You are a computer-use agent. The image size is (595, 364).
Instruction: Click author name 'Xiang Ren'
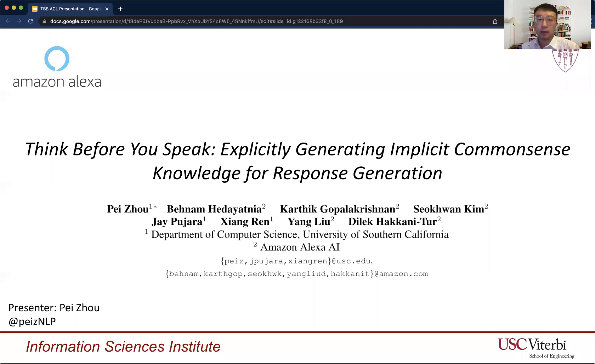point(245,222)
